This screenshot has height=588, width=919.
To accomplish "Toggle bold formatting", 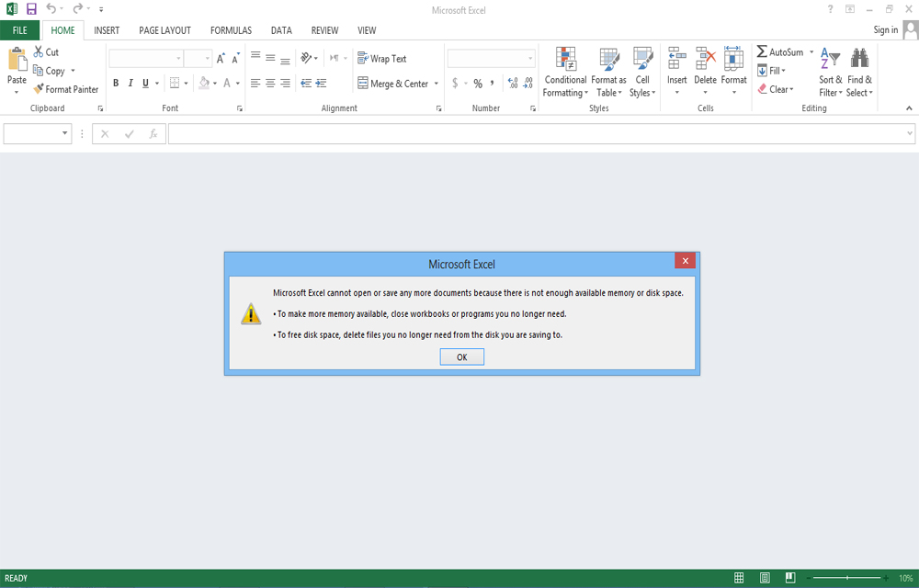I will click(115, 83).
